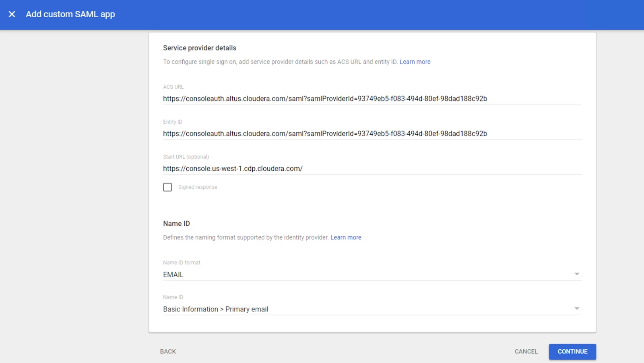Click the Signed response label
Viewport: 644px width, 363px height.
(198, 187)
